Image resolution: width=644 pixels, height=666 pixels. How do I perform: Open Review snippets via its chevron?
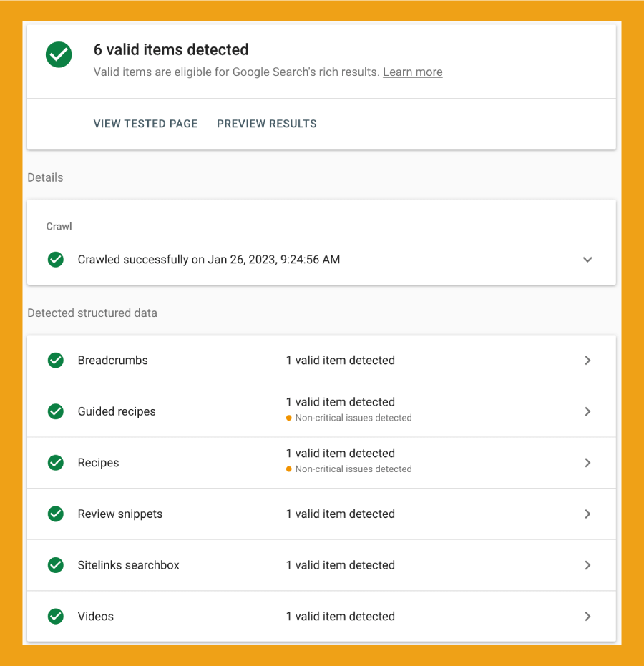(x=587, y=514)
